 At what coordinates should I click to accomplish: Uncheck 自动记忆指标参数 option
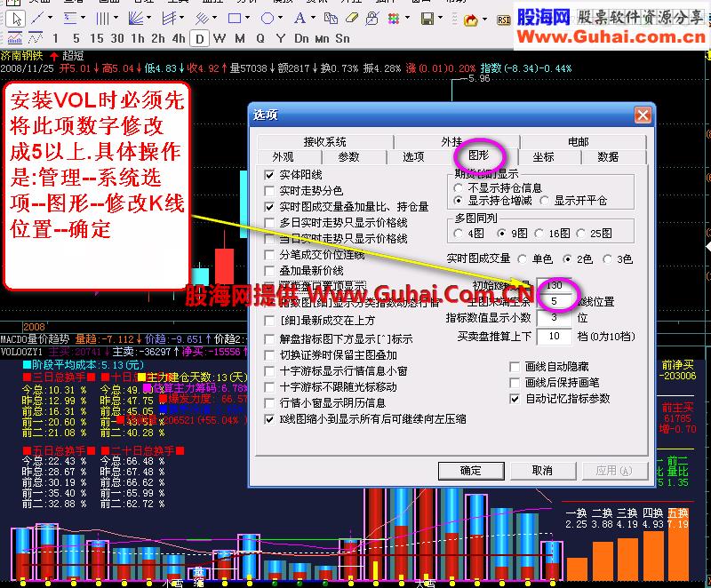[x=514, y=399]
